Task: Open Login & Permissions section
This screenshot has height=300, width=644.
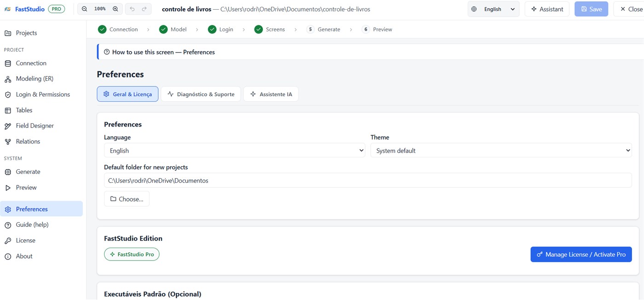Action: [41, 94]
